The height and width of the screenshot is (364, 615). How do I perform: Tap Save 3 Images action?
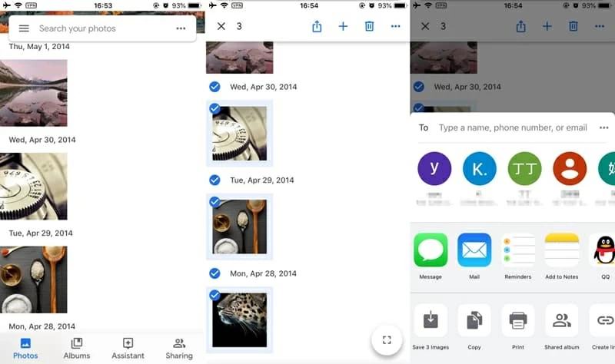coord(430,320)
